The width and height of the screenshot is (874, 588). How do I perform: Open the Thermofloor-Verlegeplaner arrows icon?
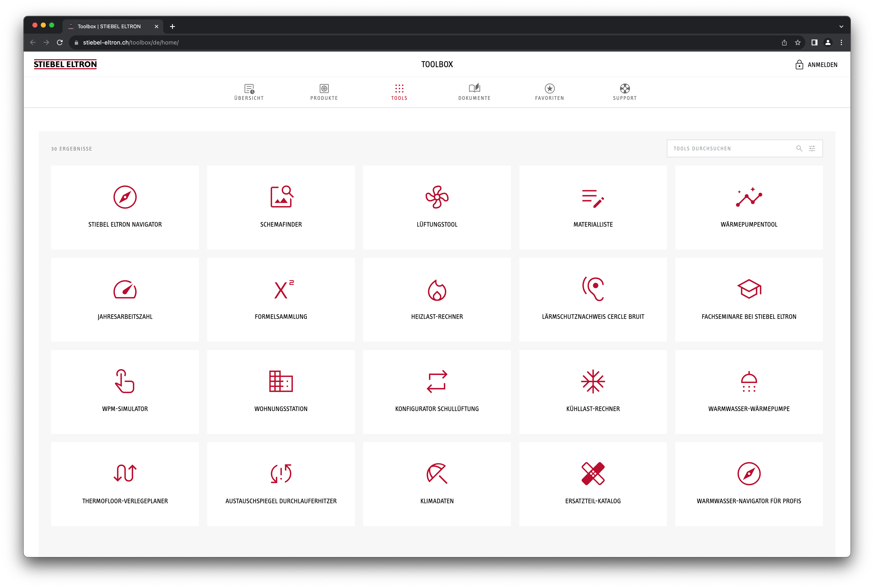125,473
